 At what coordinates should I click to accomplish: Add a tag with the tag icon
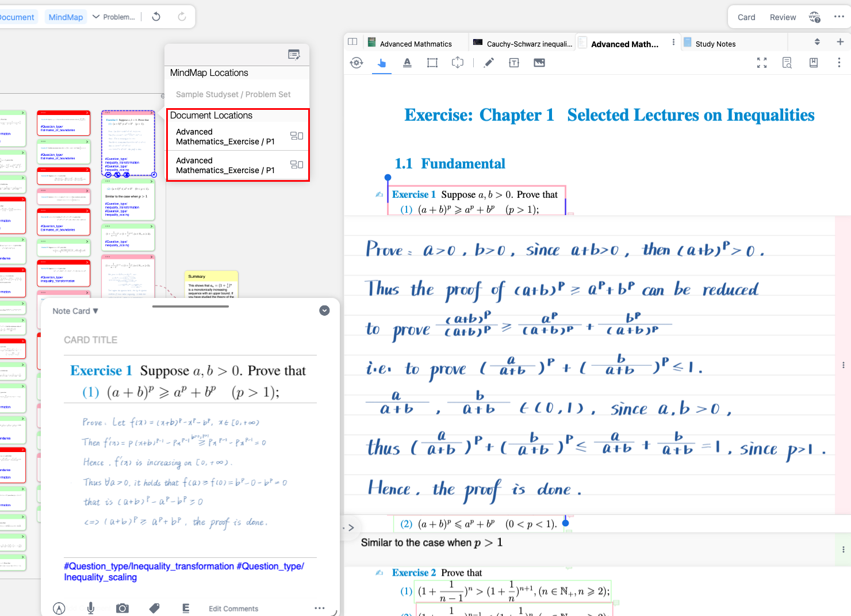click(x=154, y=608)
